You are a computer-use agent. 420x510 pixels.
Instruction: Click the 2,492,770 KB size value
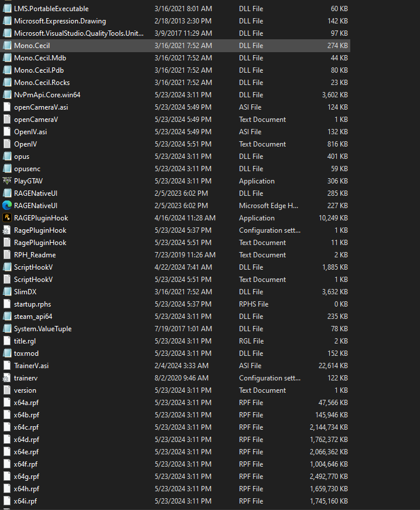329,477
